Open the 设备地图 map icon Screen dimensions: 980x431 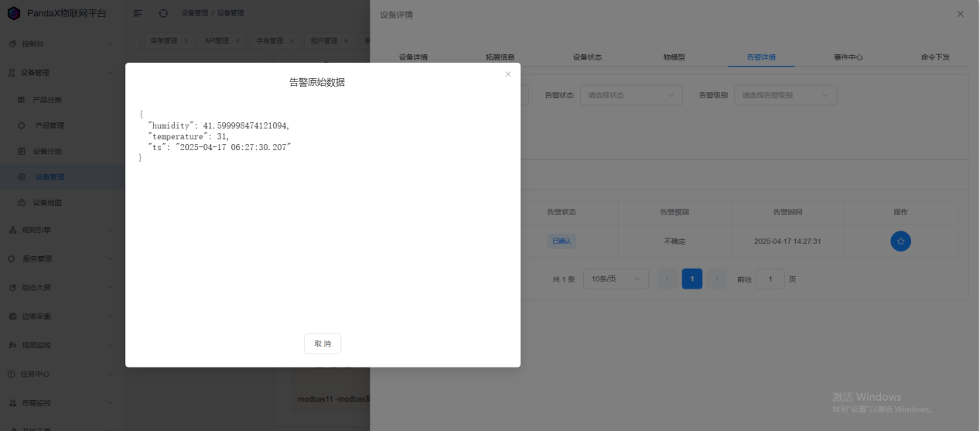click(22, 203)
